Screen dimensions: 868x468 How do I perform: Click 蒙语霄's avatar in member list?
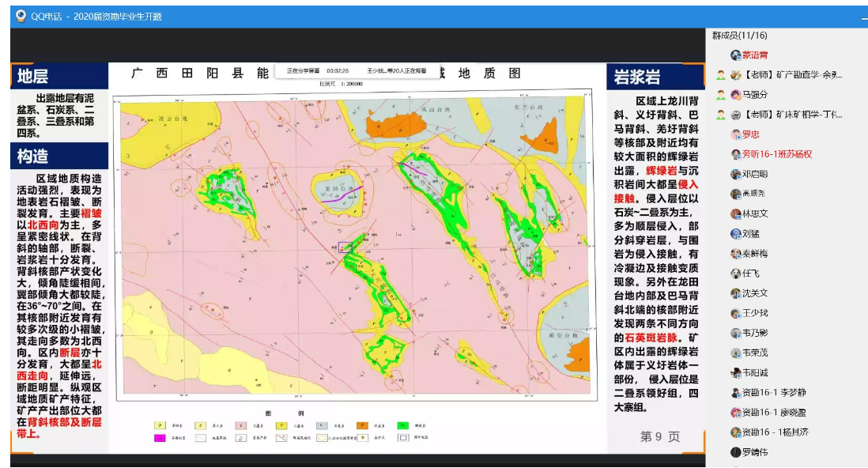735,55
